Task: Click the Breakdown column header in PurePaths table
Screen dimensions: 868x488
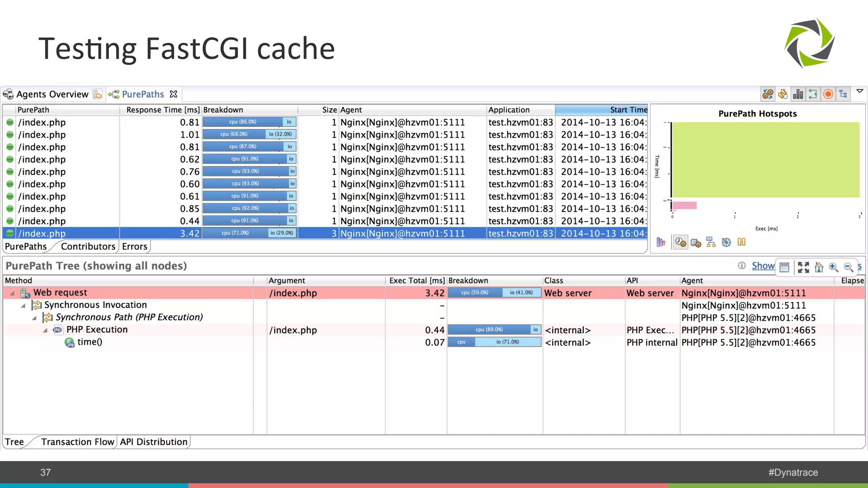Action: click(250, 110)
